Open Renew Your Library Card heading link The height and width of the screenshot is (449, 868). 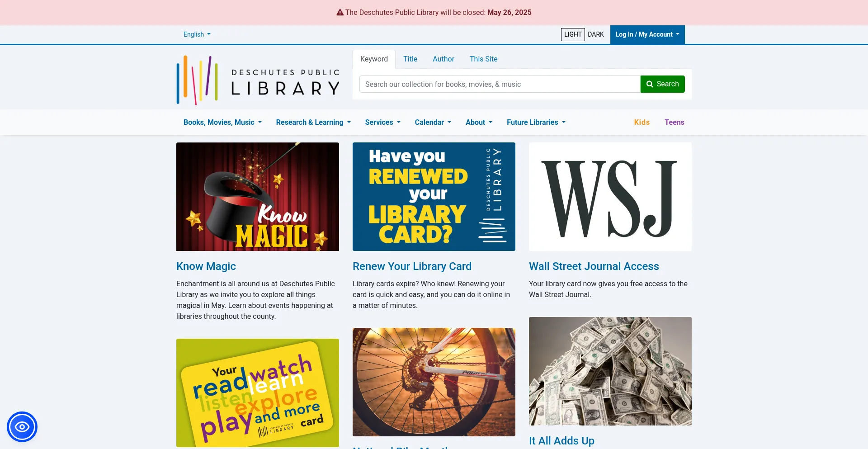tap(412, 266)
